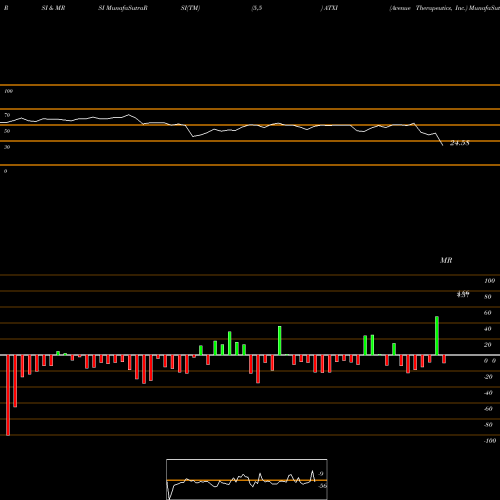Screen dimensions: 500x500
Task: Click the MR axis label -100
Action: pyautogui.click(x=489, y=441)
